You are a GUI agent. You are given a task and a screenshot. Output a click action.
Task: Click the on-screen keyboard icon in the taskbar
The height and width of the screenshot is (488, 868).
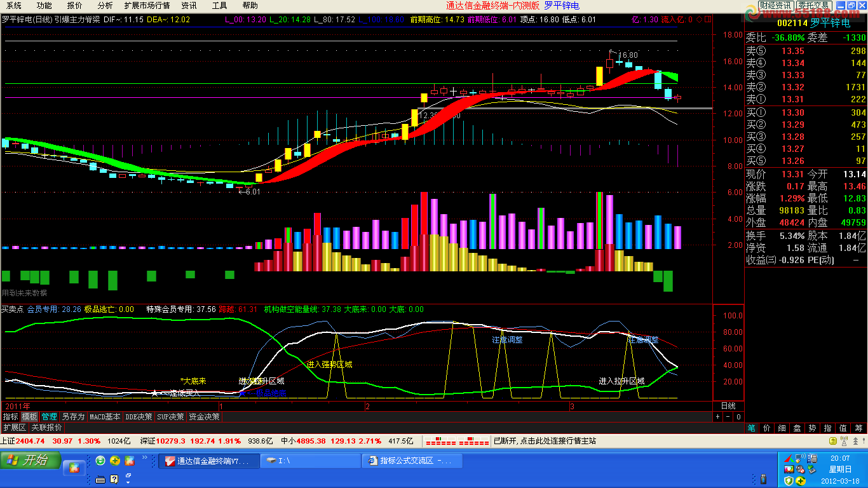(100, 479)
